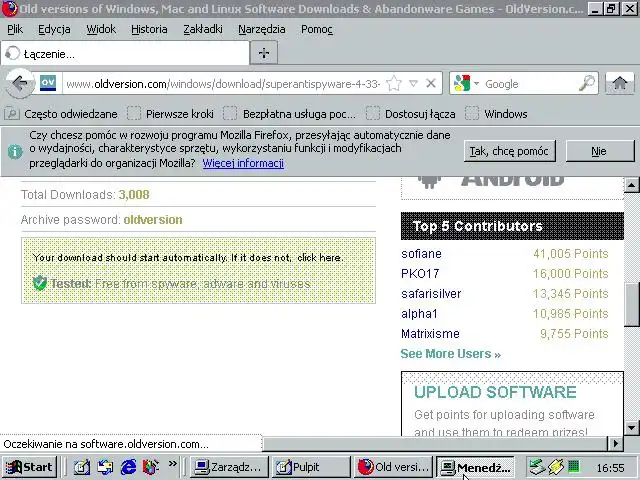Open the Widok menu
Screen dimensions: 640x480
click(101, 29)
